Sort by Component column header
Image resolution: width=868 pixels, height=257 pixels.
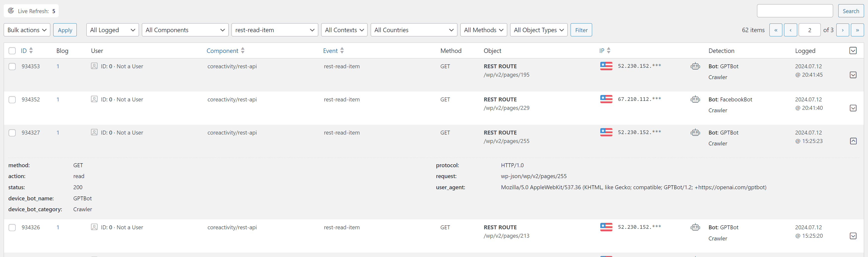pyautogui.click(x=225, y=50)
